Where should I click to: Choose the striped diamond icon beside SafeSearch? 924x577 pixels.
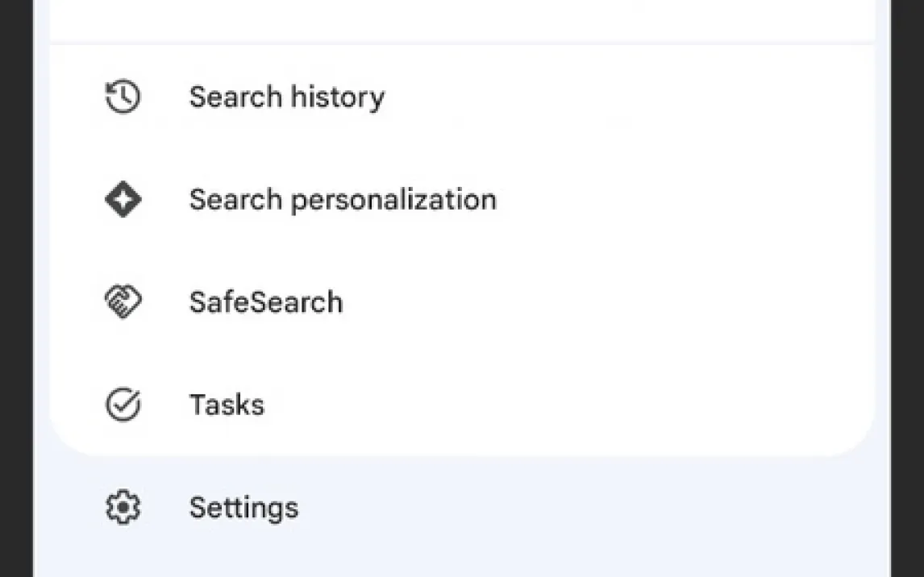tap(123, 302)
